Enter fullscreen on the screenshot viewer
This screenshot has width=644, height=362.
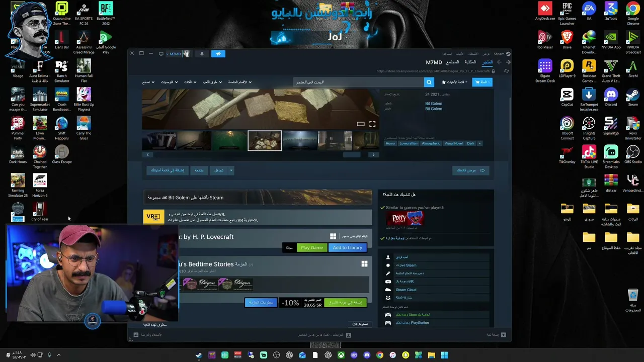pyautogui.click(x=372, y=124)
